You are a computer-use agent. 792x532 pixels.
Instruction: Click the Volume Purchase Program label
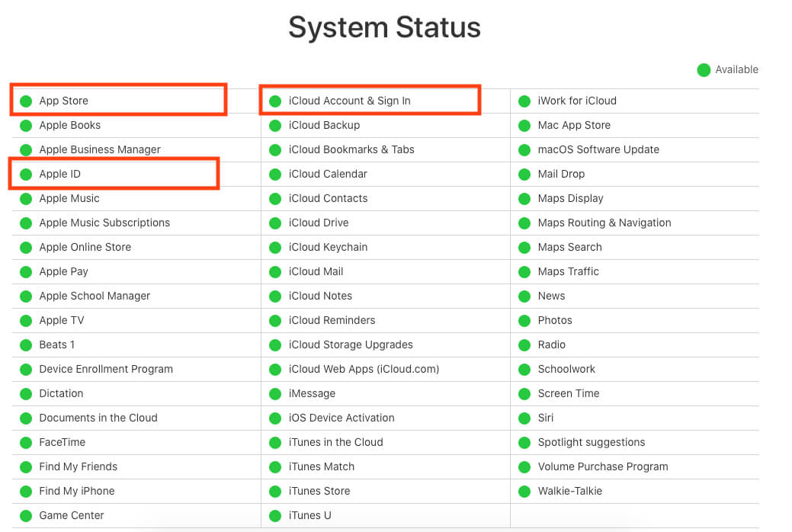pyautogui.click(x=603, y=466)
